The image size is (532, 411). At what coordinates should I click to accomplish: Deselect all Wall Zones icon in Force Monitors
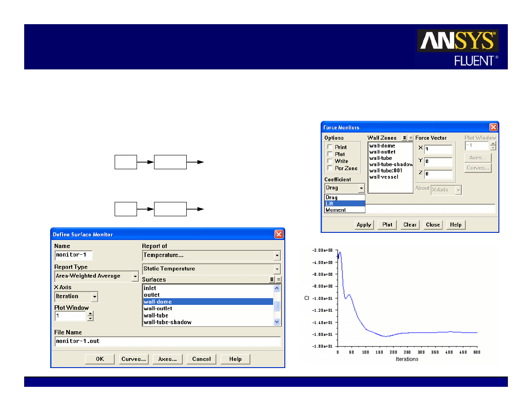411,138
